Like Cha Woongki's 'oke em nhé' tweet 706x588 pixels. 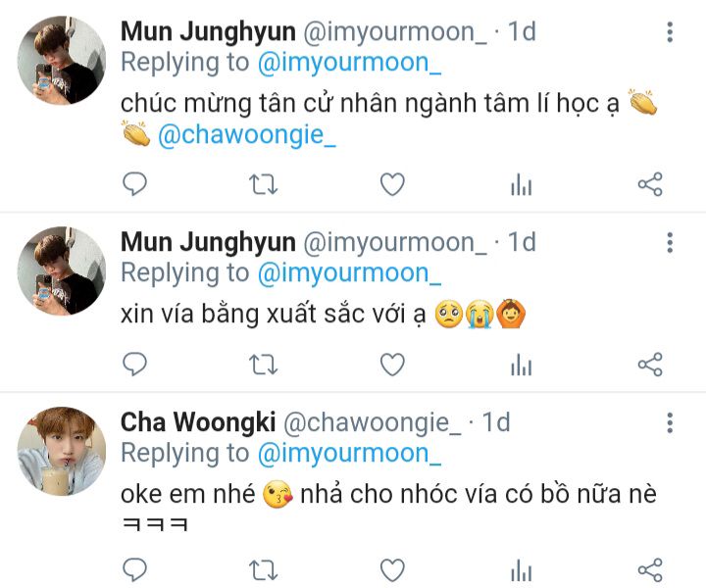pos(392,570)
